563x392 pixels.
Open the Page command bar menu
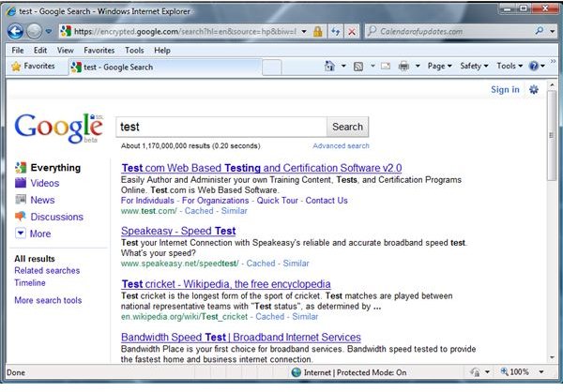pos(439,66)
